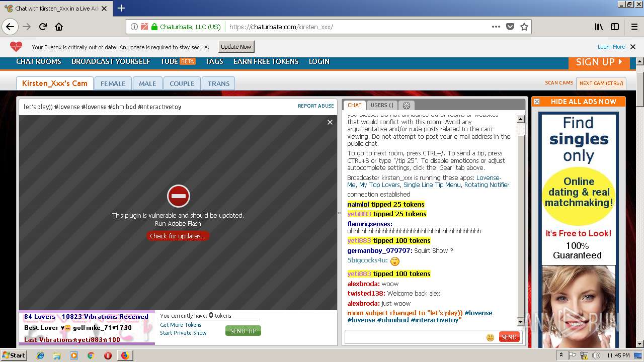Open the file explorer taskbar icon
The width and height of the screenshot is (644, 362).
(x=57, y=355)
